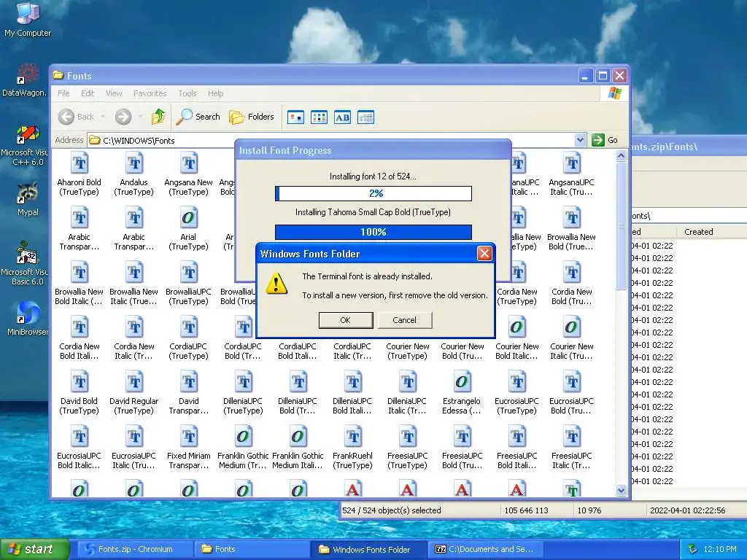Screen dimensions: 747x560
Task: Click the scroll down arrow in Fonts window
Action: (x=621, y=490)
